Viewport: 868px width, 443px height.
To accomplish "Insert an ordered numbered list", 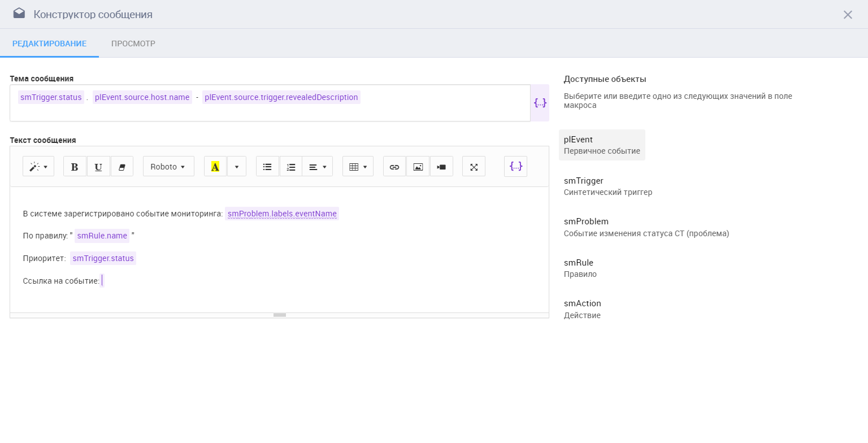I will click(291, 167).
